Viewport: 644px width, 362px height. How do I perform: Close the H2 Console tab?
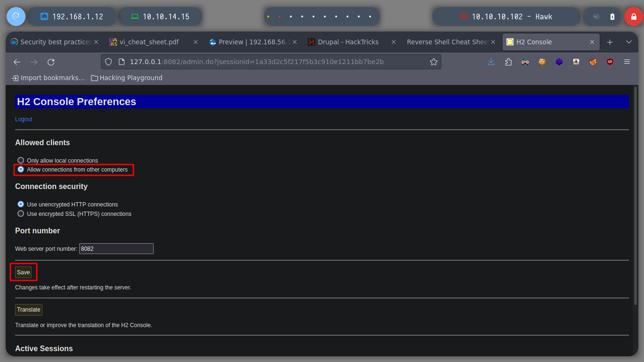pos(593,42)
